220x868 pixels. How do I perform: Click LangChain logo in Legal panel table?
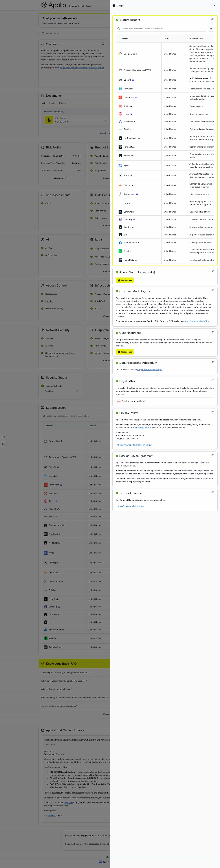pyautogui.click(x=120, y=212)
